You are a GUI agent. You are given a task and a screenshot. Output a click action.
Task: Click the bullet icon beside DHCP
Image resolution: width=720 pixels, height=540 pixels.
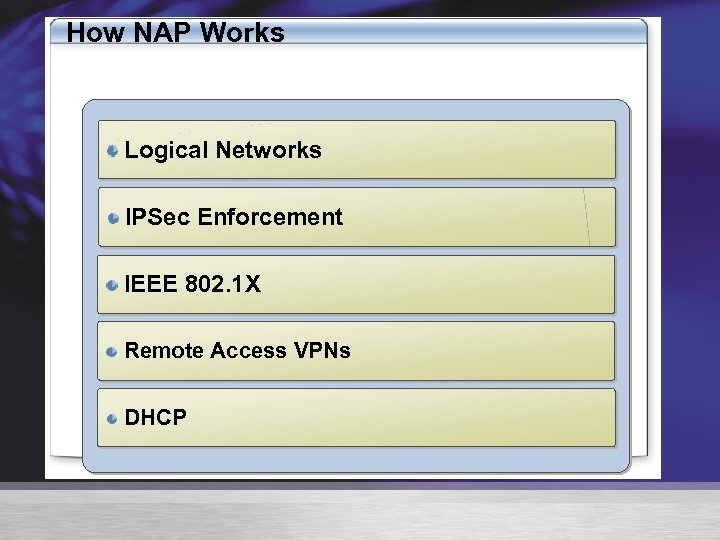112,419
